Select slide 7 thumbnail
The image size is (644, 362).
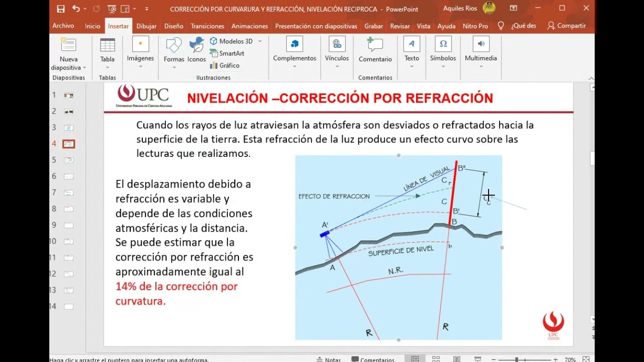pos(68,193)
